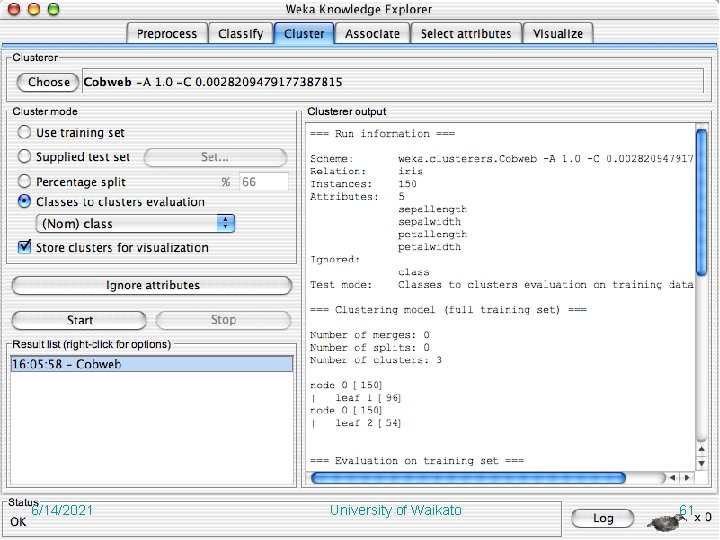Open the Select attributes tab
Screen dimensions: 720x540
coord(466,34)
